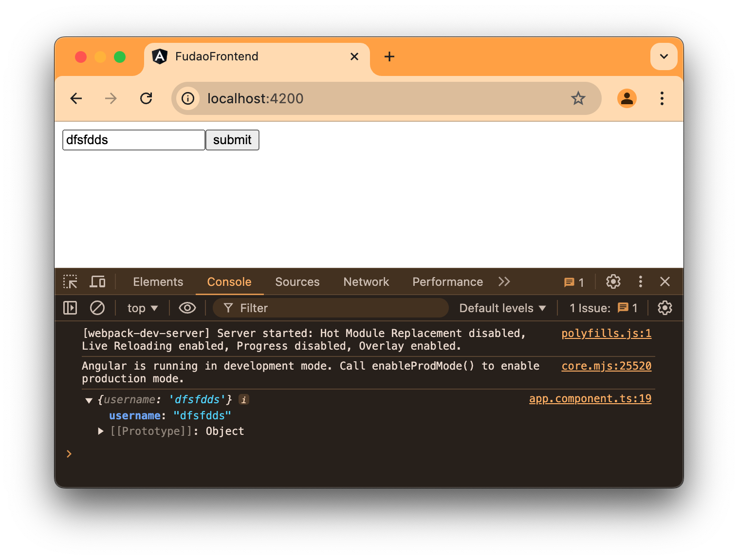Click the username text input
This screenshot has height=560, width=738.
[133, 140]
